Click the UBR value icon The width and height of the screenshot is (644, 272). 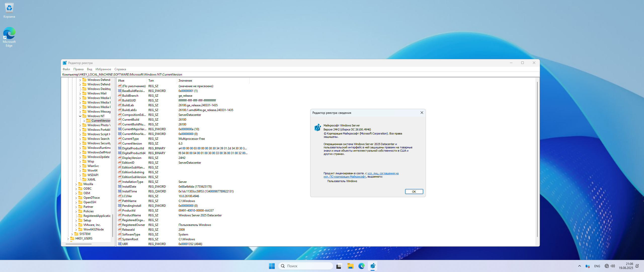coord(120,244)
